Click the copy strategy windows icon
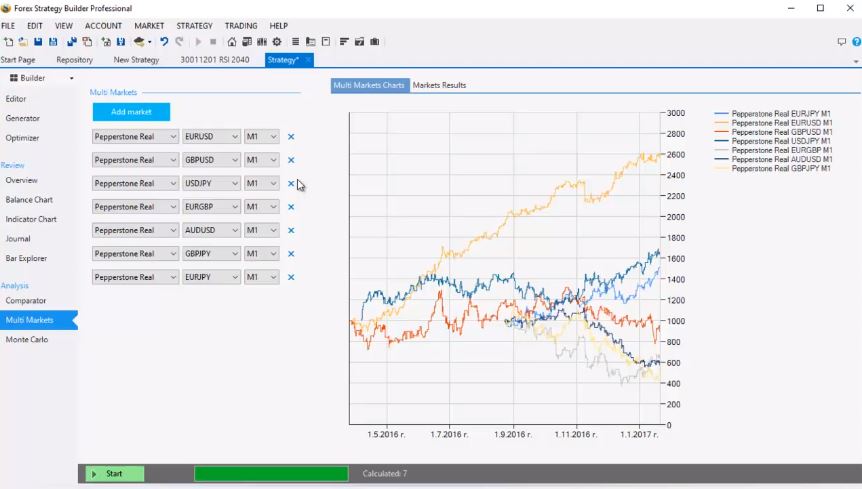The height and width of the screenshot is (489, 862). click(87, 42)
